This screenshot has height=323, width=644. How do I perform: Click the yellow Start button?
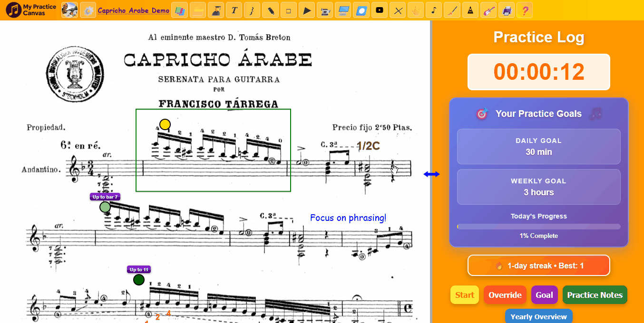tap(465, 295)
